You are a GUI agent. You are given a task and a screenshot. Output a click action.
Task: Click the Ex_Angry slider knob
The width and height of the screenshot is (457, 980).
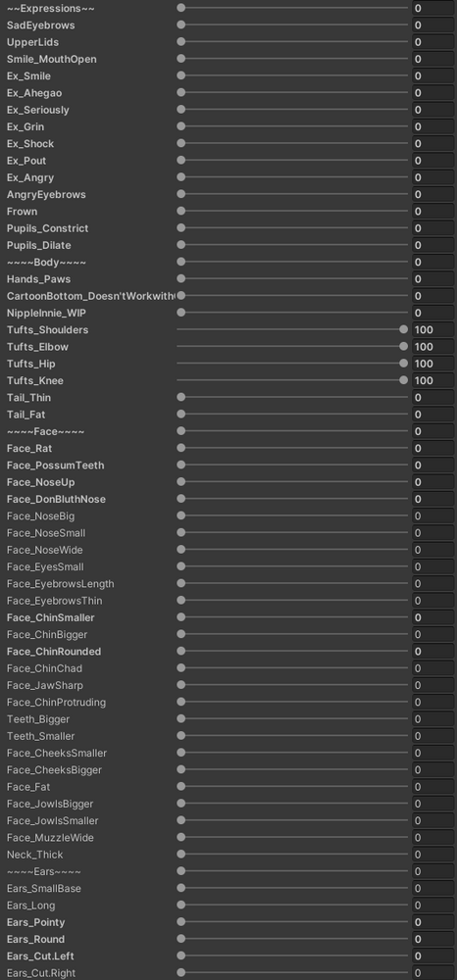pos(180,177)
